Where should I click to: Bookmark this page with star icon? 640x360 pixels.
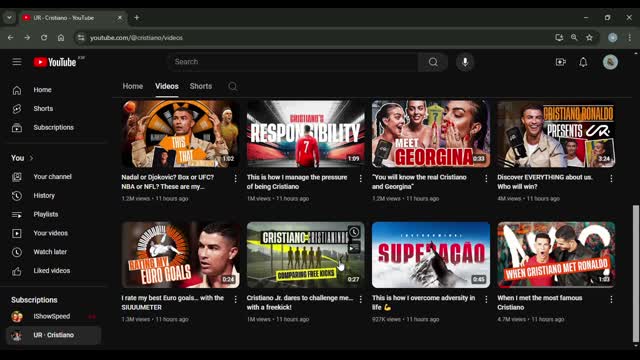coord(589,38)
